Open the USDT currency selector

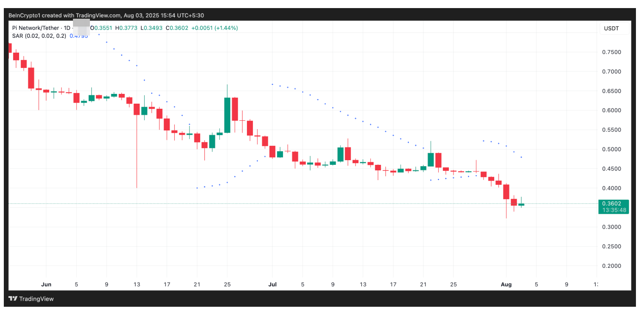click(x=610, y=28)
